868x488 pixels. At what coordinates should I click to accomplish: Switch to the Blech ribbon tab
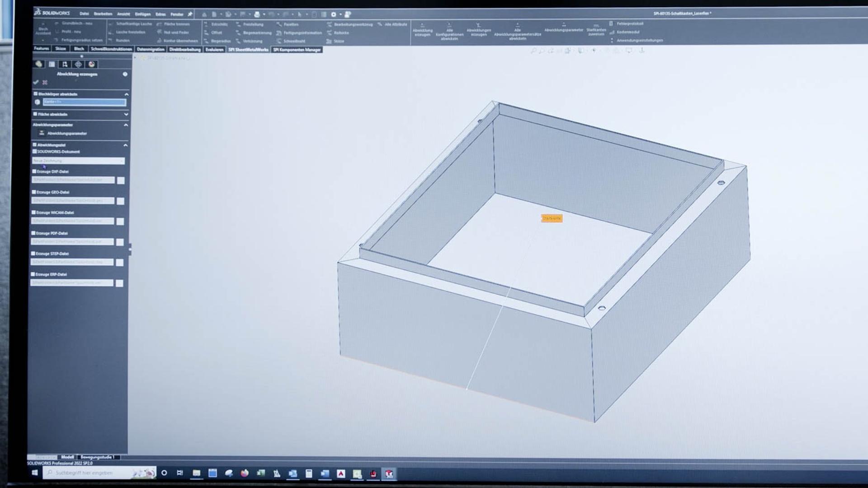click(x=79, y=49)
